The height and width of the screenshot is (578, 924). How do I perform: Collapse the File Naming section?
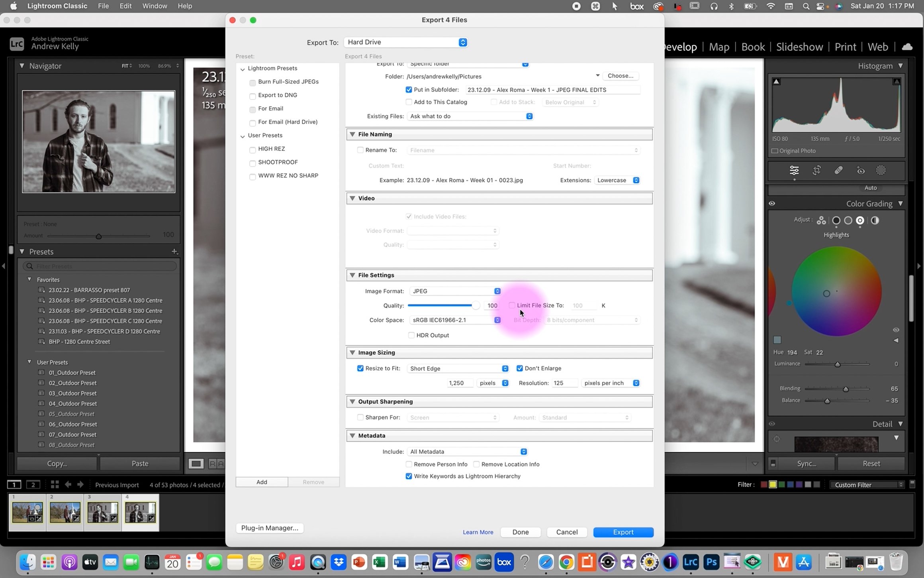352,134
